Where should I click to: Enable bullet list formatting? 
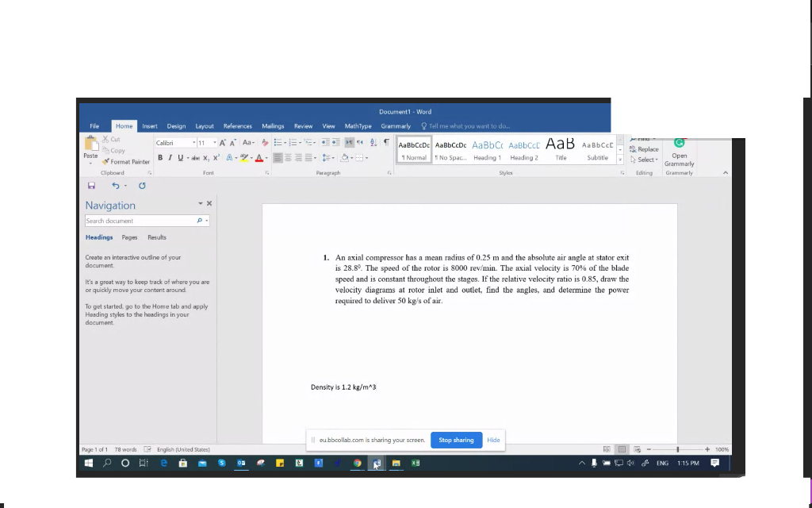(x=278, y=142)
